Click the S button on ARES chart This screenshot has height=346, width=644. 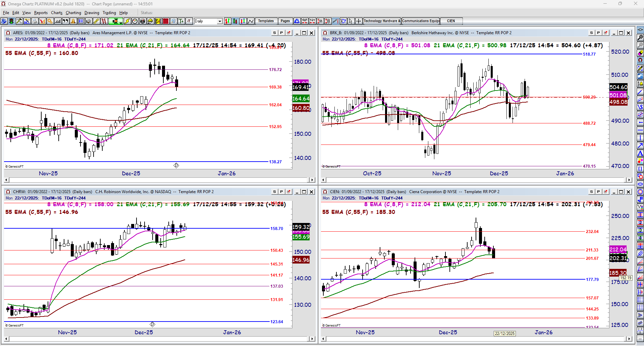point(274,33)
